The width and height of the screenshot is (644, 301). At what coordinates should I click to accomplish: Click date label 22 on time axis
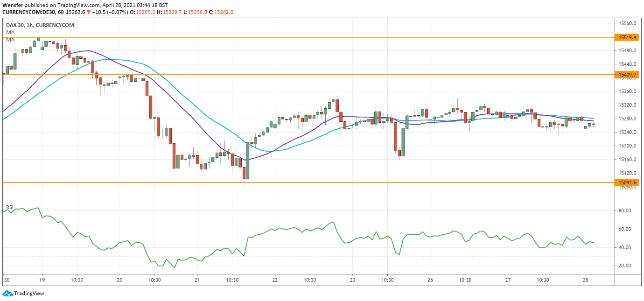coord(275,280)
